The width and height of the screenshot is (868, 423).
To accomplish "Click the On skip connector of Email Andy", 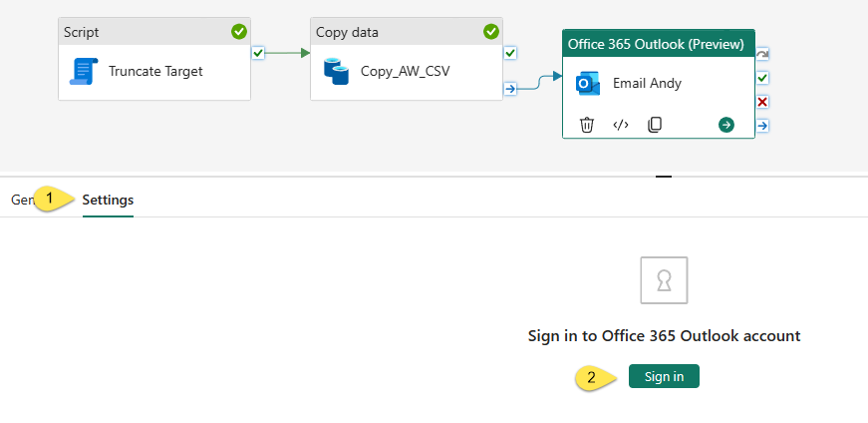I will [762, 54].
